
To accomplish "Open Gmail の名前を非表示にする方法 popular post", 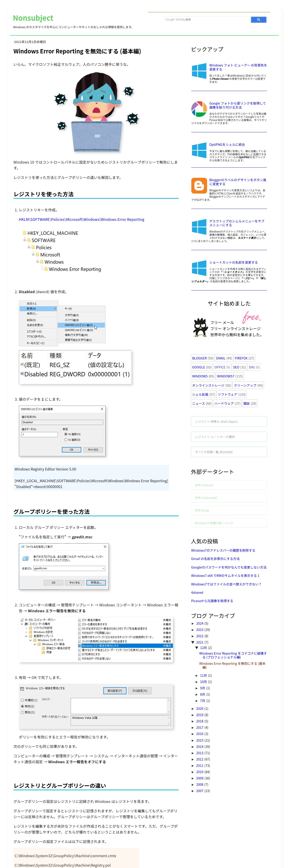I will 215,559.
